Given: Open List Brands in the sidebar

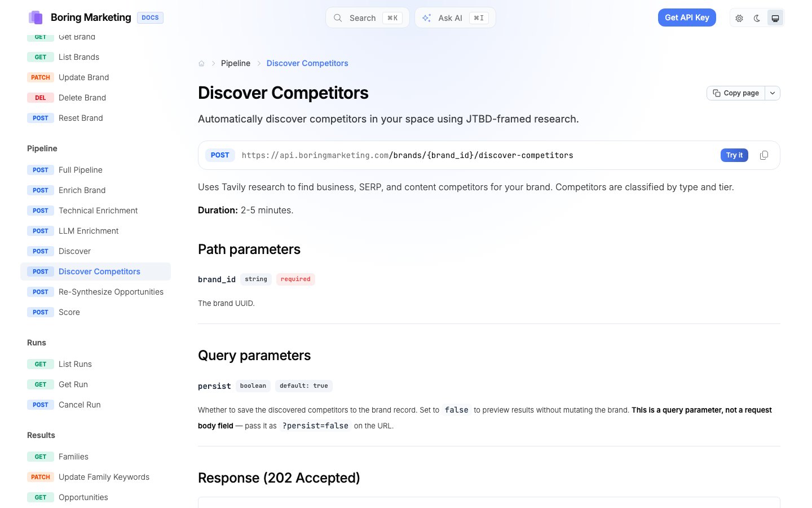Looking at the screenshot, I should tap(96, 57).
